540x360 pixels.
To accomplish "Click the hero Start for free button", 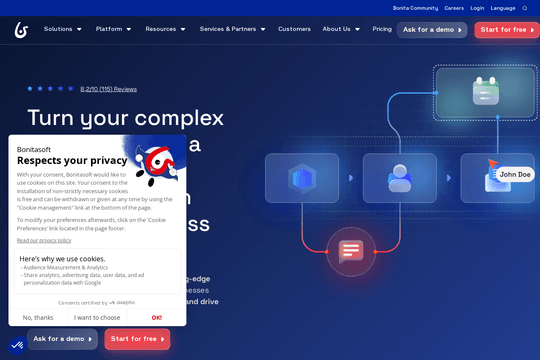I will [137, 339].
